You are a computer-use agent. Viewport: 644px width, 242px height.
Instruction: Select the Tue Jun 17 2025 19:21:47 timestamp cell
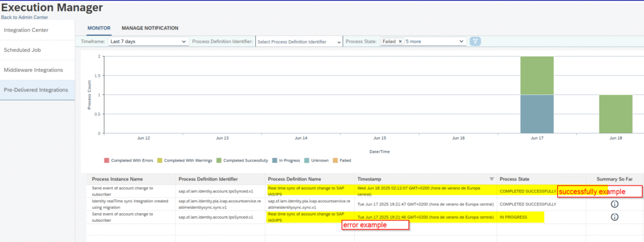pyautogui.click(x=426, y=204)
